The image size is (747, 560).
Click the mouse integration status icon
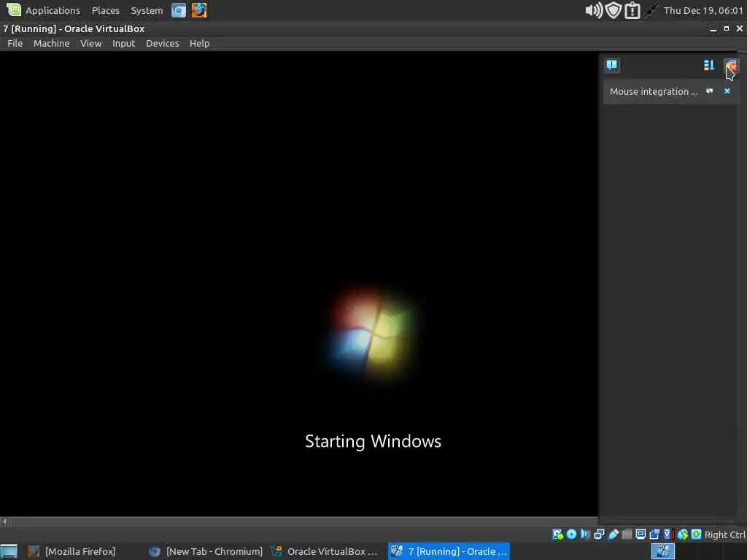click(683, 534)
